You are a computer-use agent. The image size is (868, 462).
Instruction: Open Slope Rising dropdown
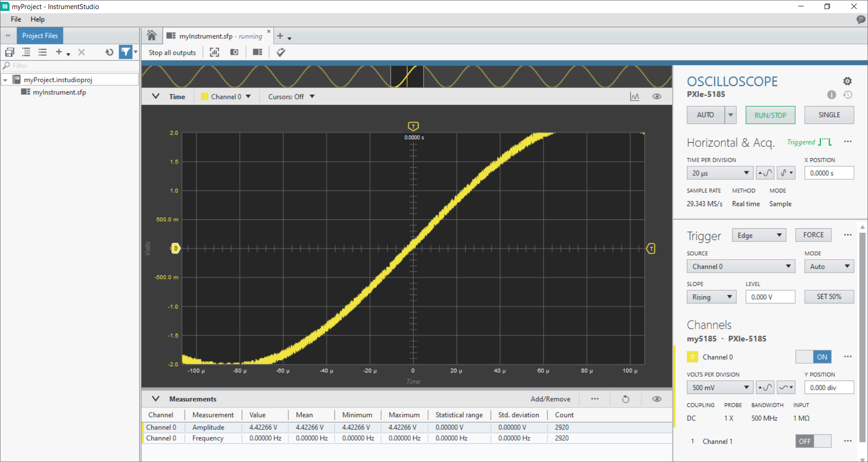pyautogui.click(x=711, y=297)
